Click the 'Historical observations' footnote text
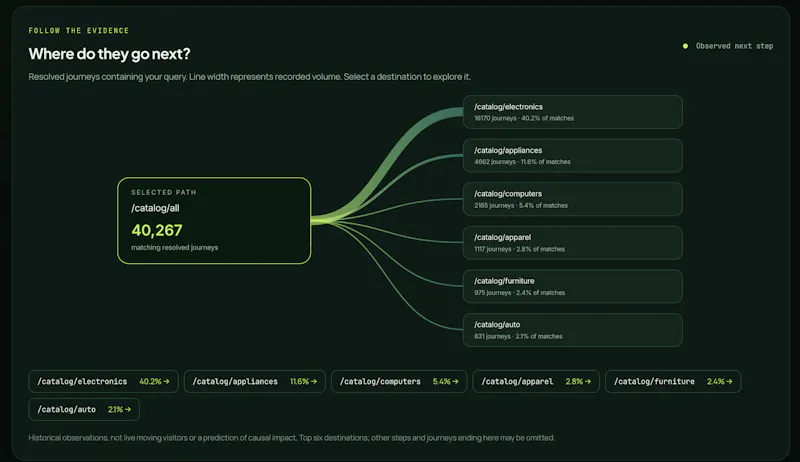Image resolution: width=800 pixels, height=462 pixels. coord(291,438)
